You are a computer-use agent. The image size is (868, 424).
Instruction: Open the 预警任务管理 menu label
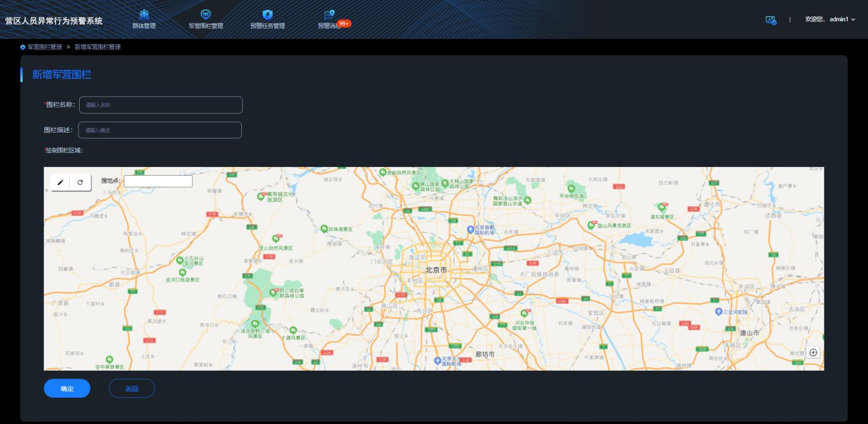pyautogui.click(x=267, y=26)
